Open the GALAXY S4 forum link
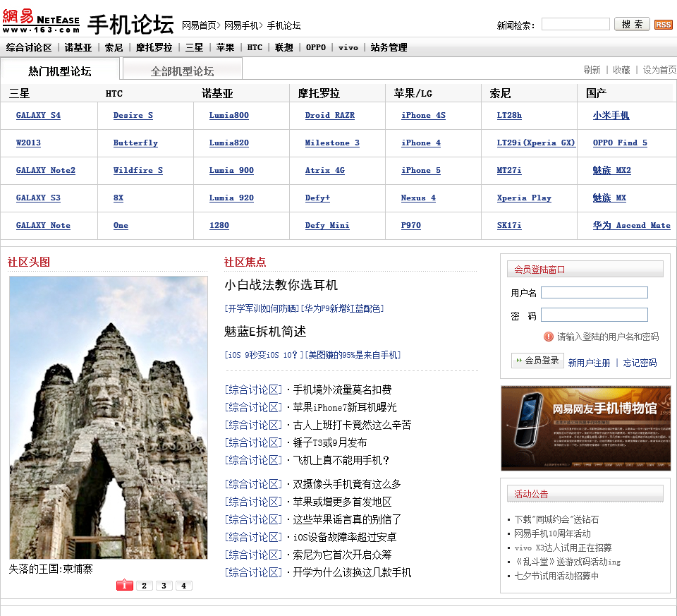 click(x=38, y=115)
